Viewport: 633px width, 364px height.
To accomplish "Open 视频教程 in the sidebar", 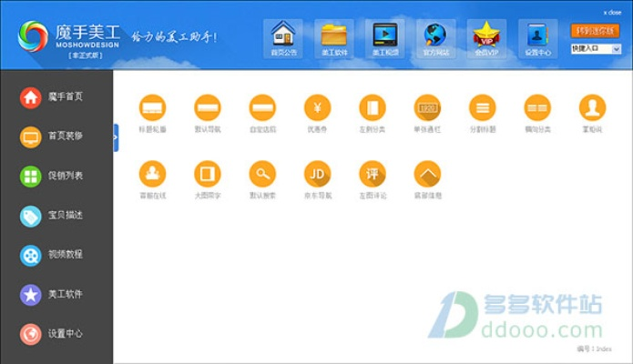I will point(55,255).
